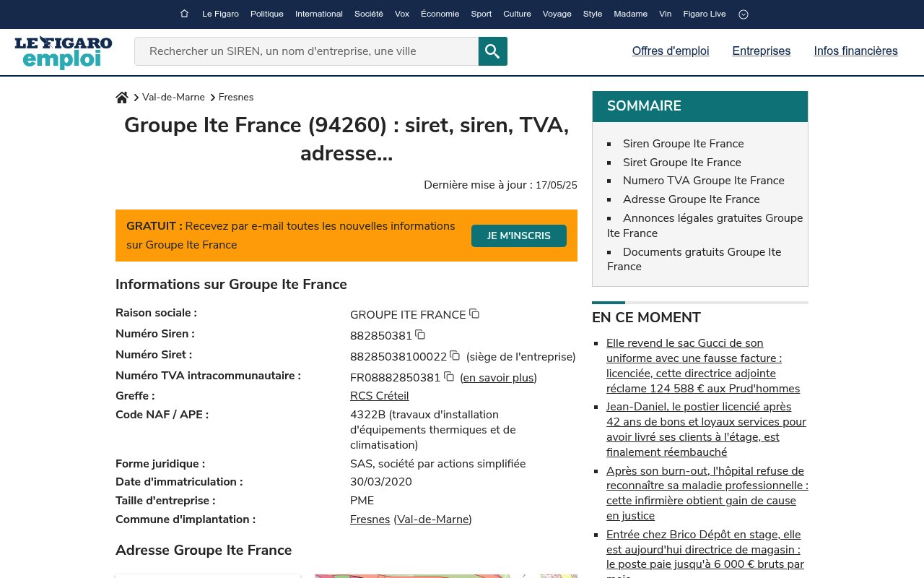Jump to Siren Groupe Ite France

(684, 144)
